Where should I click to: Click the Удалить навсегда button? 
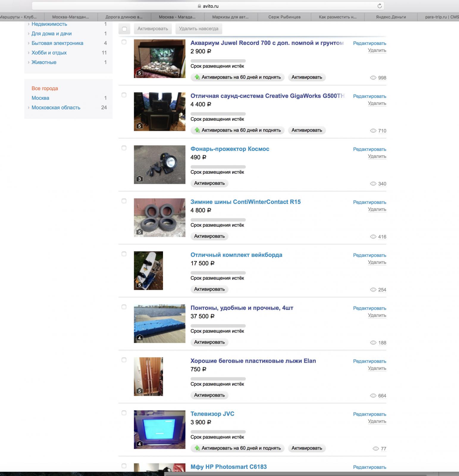[x=199, y=29]
